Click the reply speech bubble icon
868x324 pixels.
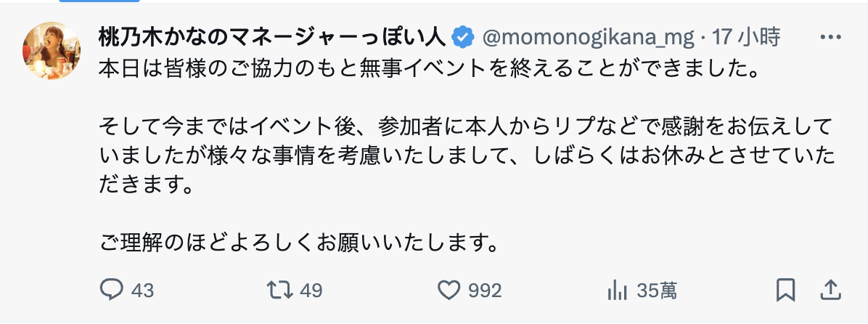[x=111, y=291]
